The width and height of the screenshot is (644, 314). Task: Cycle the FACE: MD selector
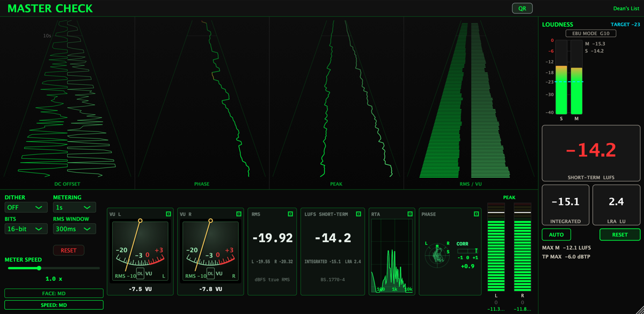click(x=54, y=294)
